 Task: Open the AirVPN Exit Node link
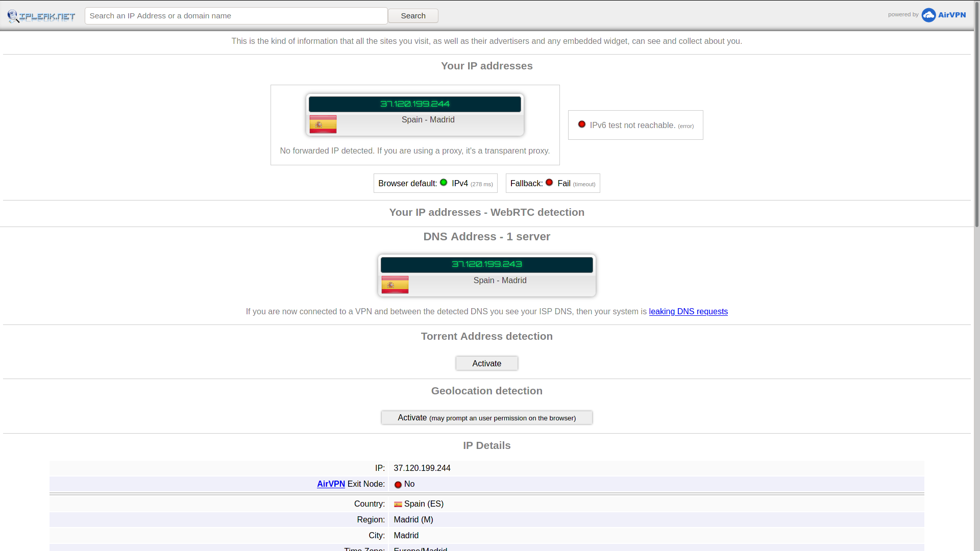[331, 484]
